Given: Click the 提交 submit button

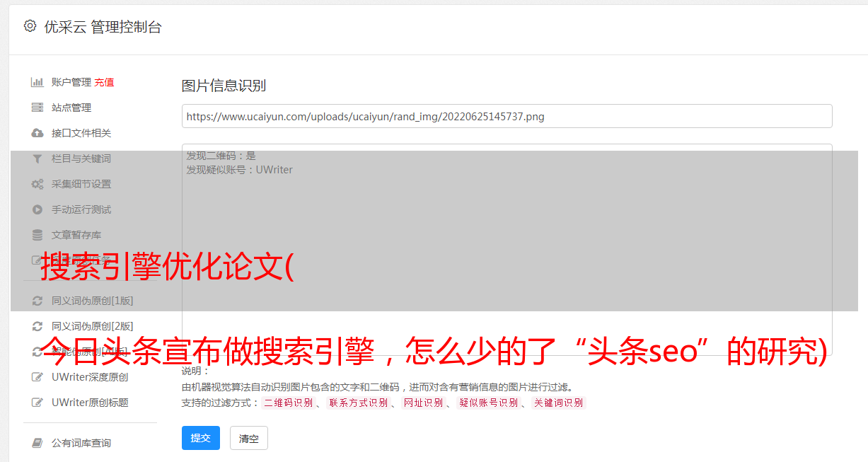Looking at the screenshot, I should tap(201, 438).
